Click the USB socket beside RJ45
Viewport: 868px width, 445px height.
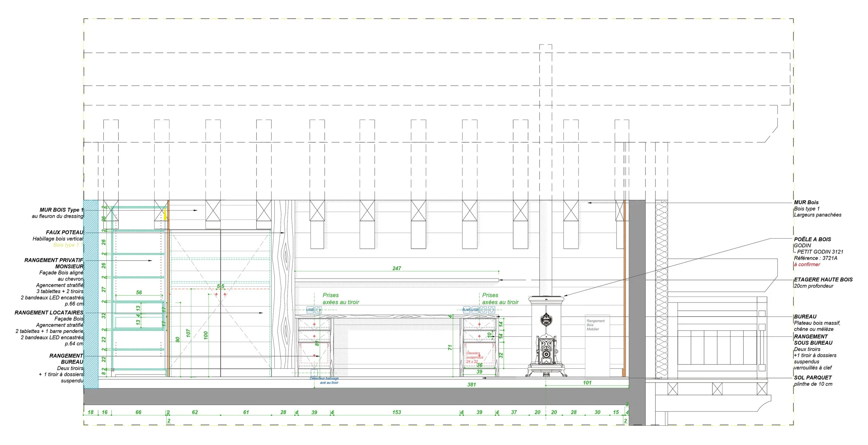[475, 310]
